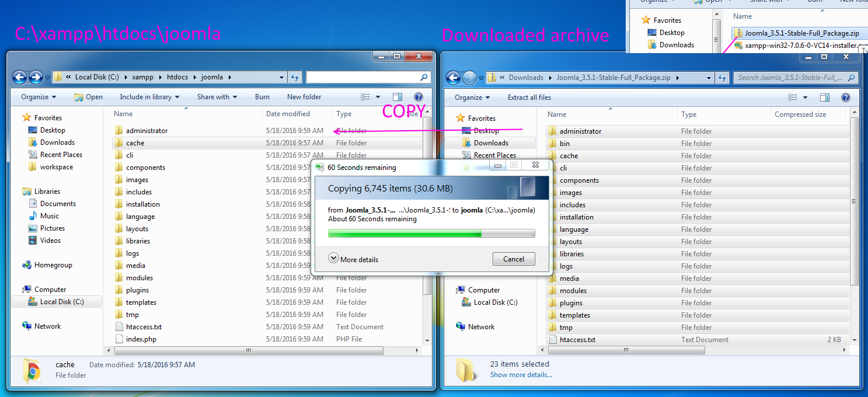868x397 pixels.
Task: Select Local Disk (C:) in zip window sidebar
Action: (496, 302)
